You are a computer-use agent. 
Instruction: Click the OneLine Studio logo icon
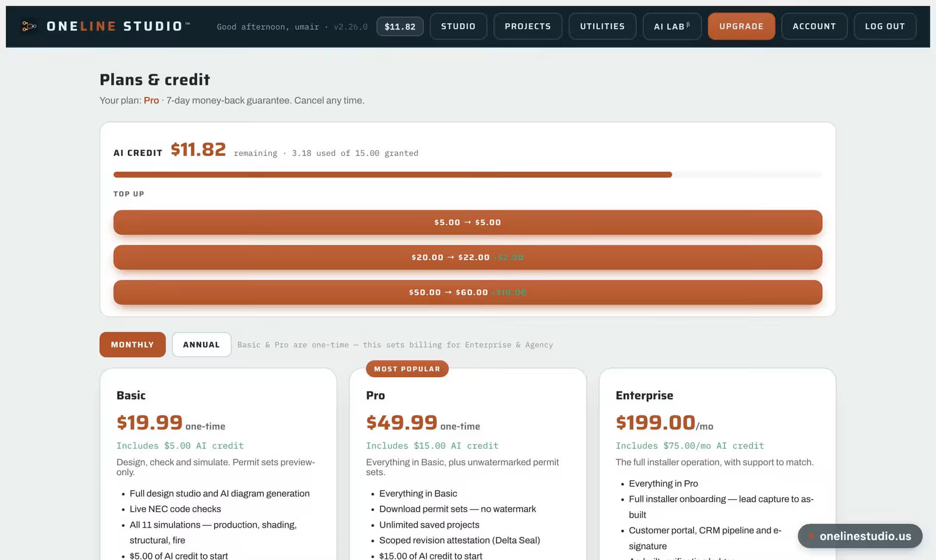(x=29, y=26)
